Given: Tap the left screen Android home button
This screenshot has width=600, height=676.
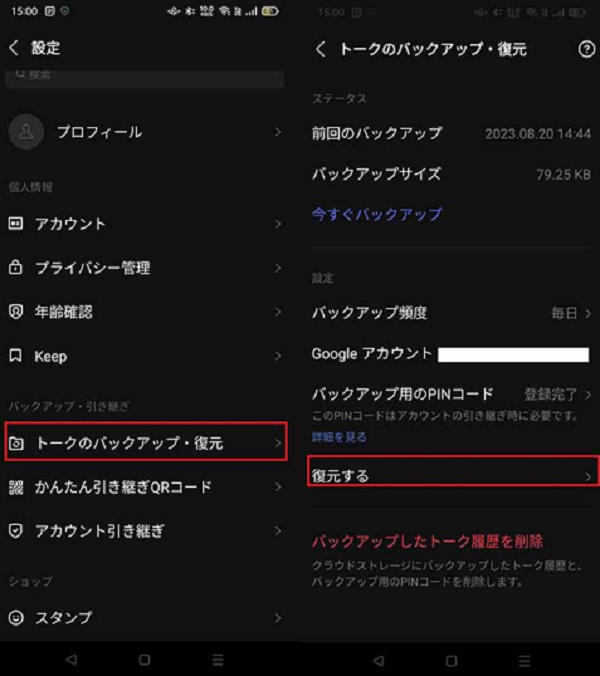Looking at the screenshot, I should (x=145, y=660).
